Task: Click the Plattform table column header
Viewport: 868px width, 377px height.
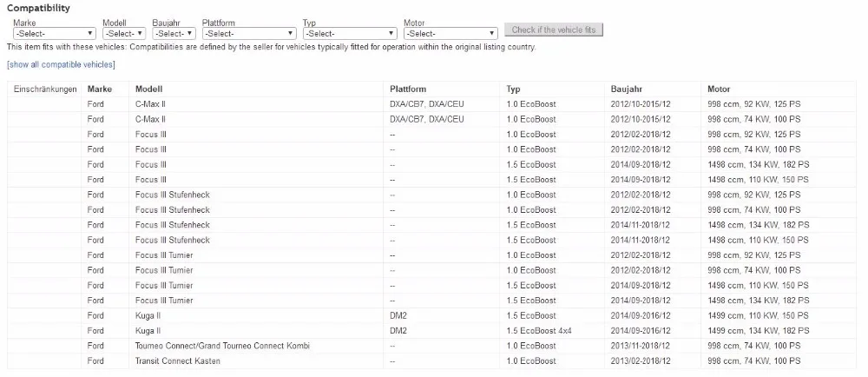Action: 408,89
